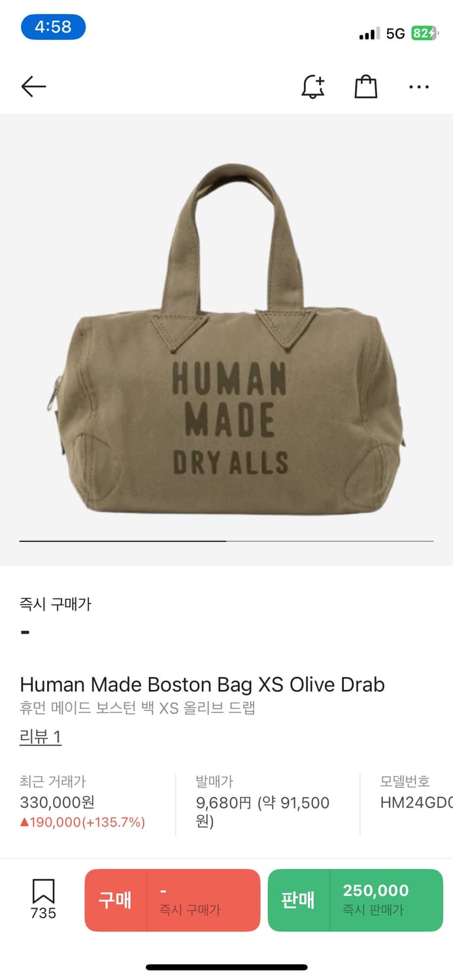Image resolution: width=453 pixels, height=980 pixels.
Task: Open the shopping bag icon
Action: (366, 86)
